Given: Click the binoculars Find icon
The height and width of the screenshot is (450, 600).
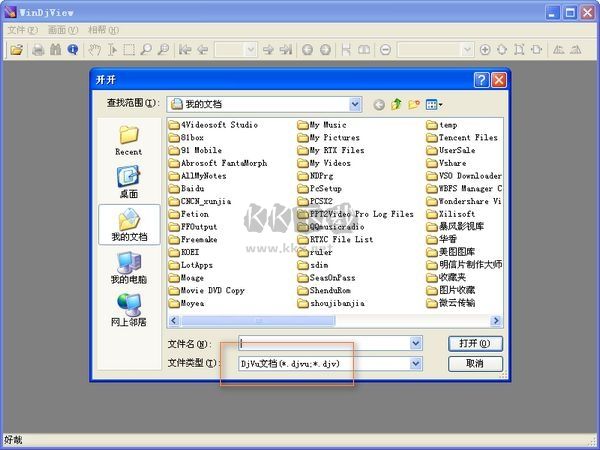Looking at the screenshot, I should pos(55,50).
